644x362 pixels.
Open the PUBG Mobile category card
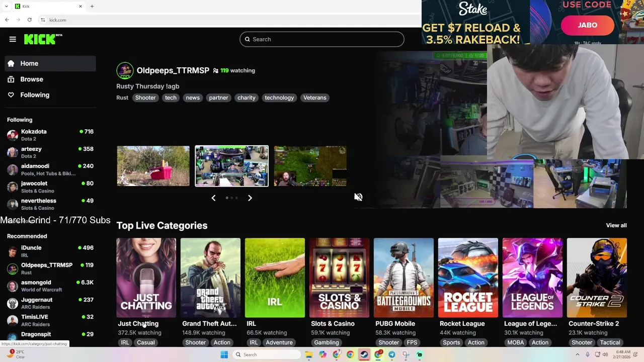pos(404,278)
